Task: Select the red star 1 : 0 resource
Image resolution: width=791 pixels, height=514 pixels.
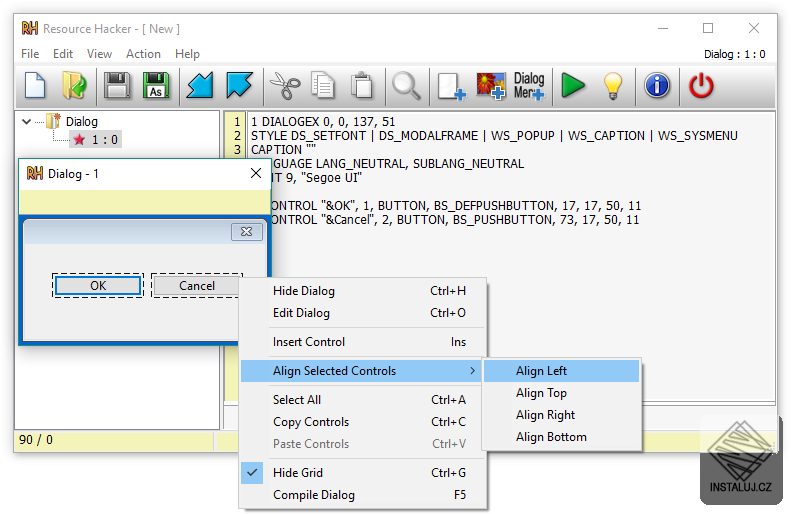Action: (95, 140)
